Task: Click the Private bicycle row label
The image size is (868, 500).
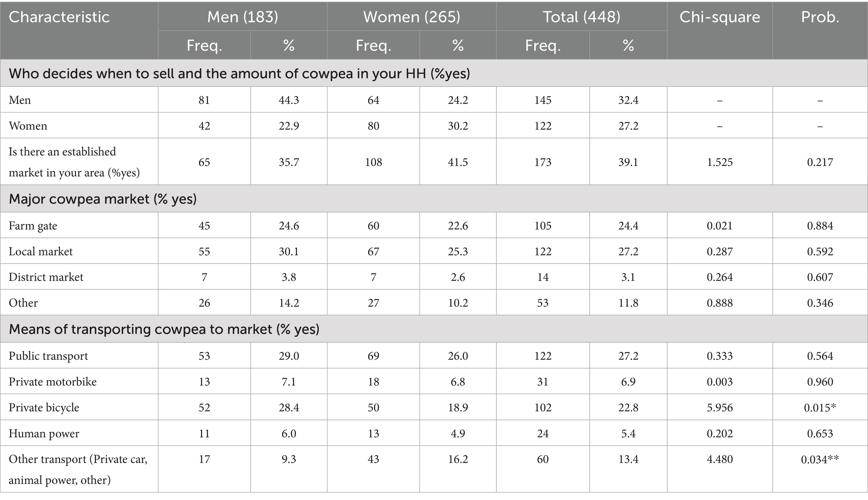Action: (44, 408)
